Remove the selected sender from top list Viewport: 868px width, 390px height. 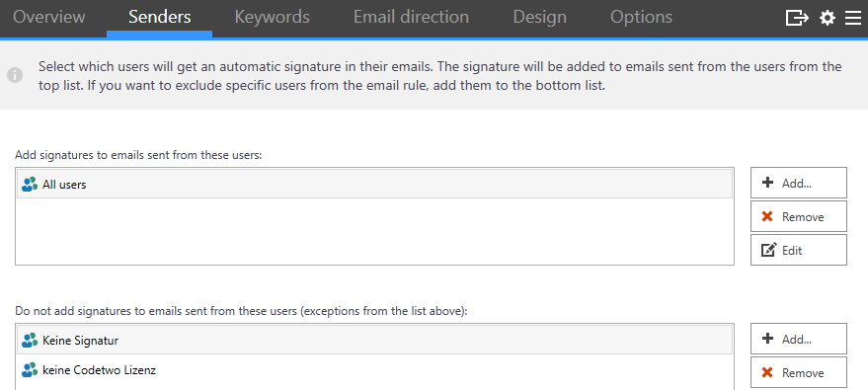coord(798,216)
